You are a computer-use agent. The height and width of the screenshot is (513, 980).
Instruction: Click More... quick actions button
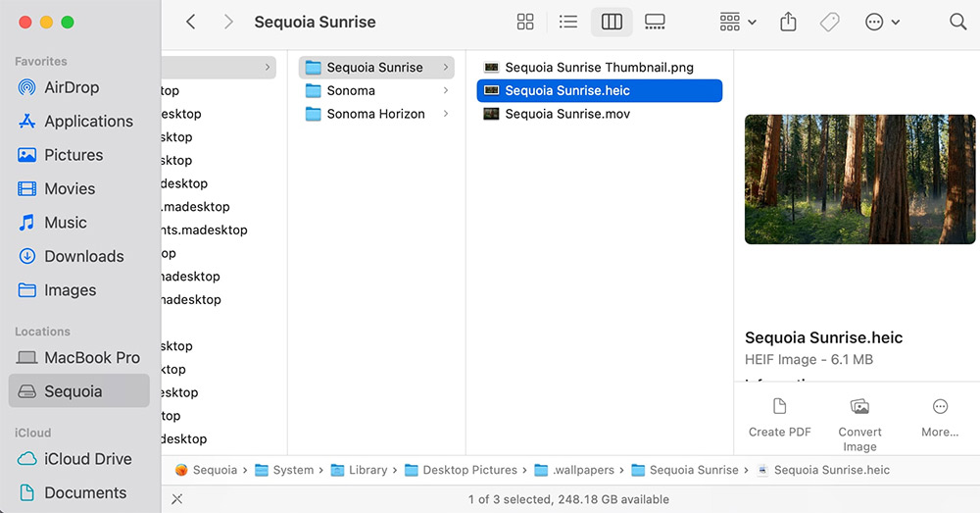940,418
